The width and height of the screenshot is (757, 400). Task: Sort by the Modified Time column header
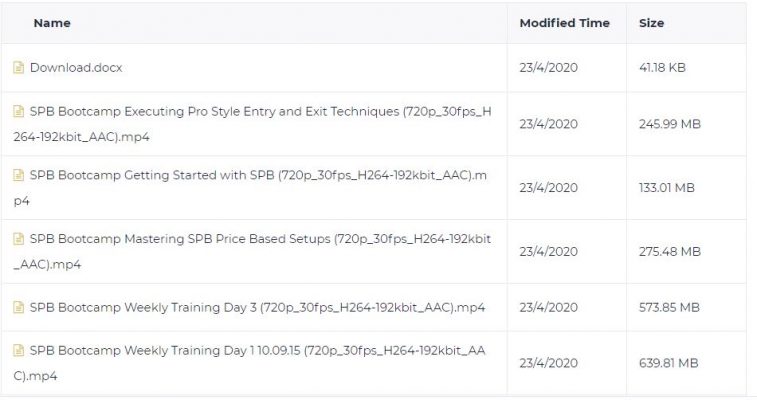[564, 23]
